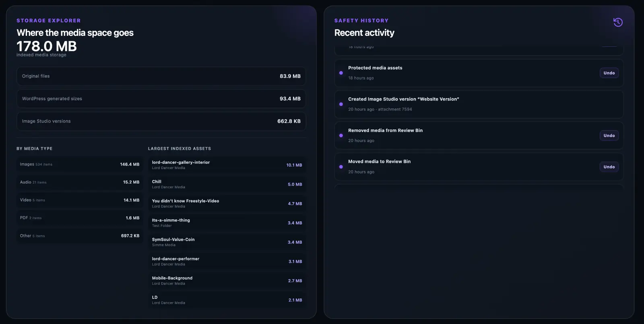
Task: Open Its-a-simme-thing asset row
Action: [x=227, y=223]
